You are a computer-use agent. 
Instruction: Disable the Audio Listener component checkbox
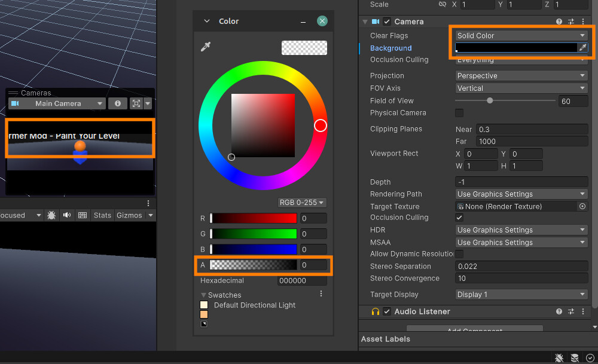(x=387, y=311)
